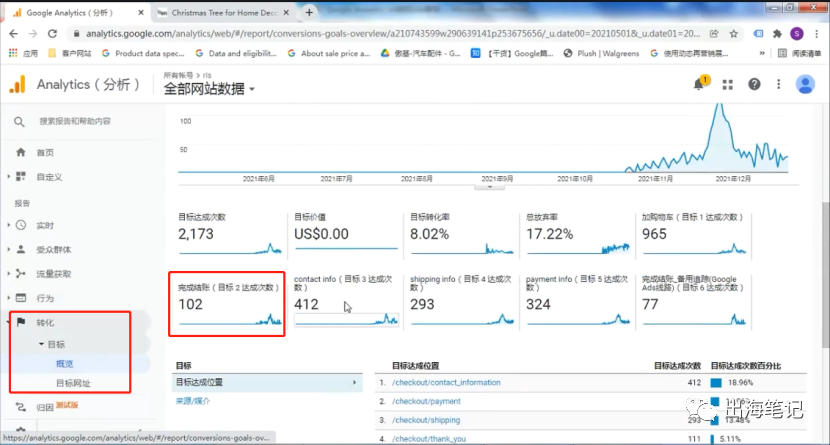Click the sidebar search magnifier icon
Image resolution: width=830 pixels, height=445 pixels.
pyautogui.click(x=19, y=122)
